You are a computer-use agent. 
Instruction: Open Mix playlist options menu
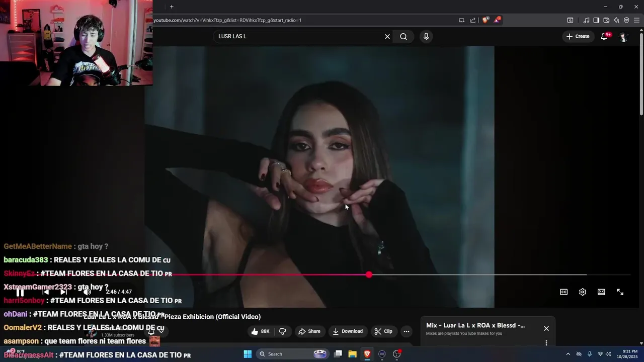click(x=546, y=343)
